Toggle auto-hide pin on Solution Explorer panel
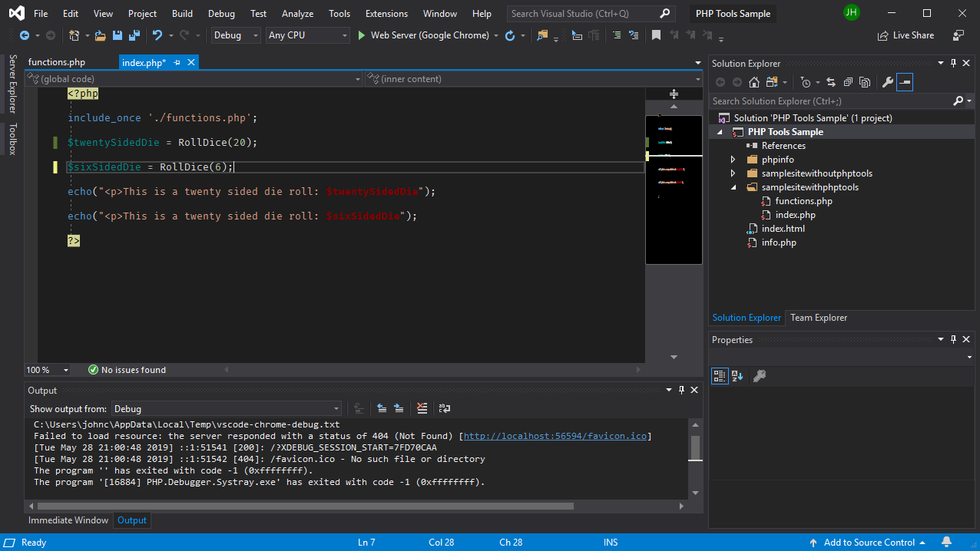The width and height of the screenshot is (980, 551). click(x=953, y=64)
